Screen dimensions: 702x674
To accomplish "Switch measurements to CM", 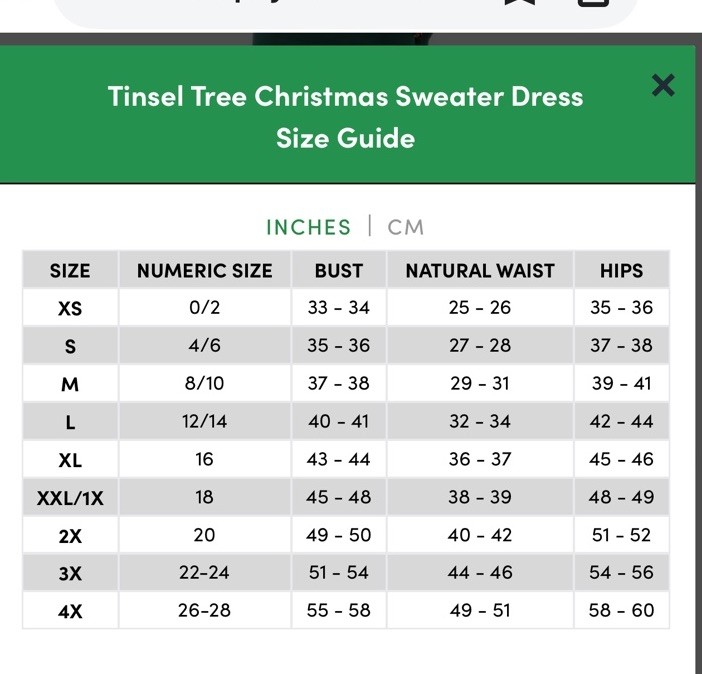I will tap(406, 227).
